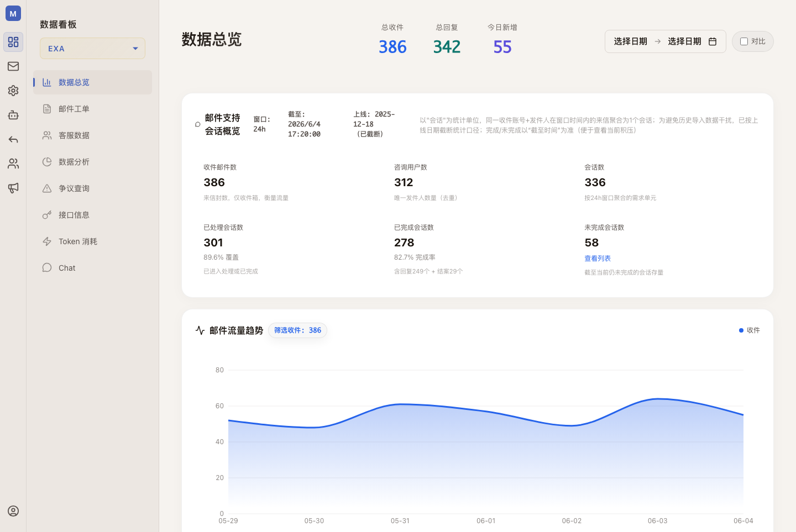Click the reply arrow icon in rail
Screen dimensions: 796x532
pos(13,139)
